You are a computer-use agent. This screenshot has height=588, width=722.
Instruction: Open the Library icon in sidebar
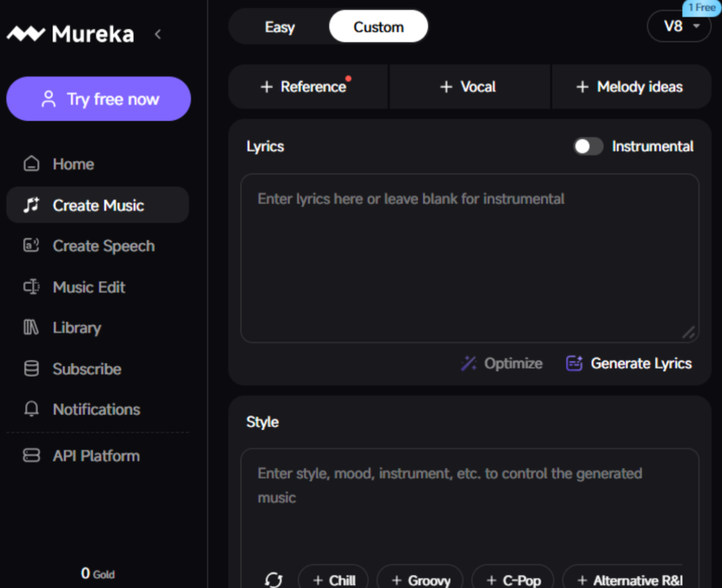(x=32, y=328)
